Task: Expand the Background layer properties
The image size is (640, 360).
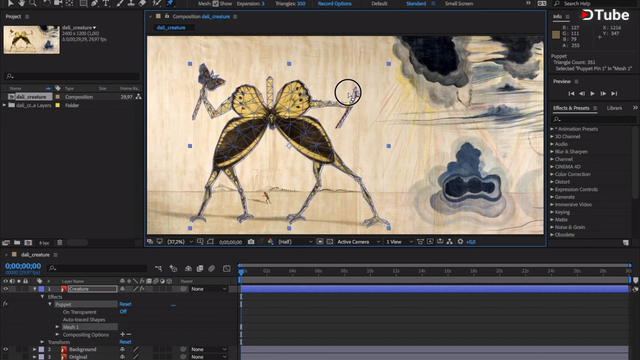Action: tap(35, 349)
